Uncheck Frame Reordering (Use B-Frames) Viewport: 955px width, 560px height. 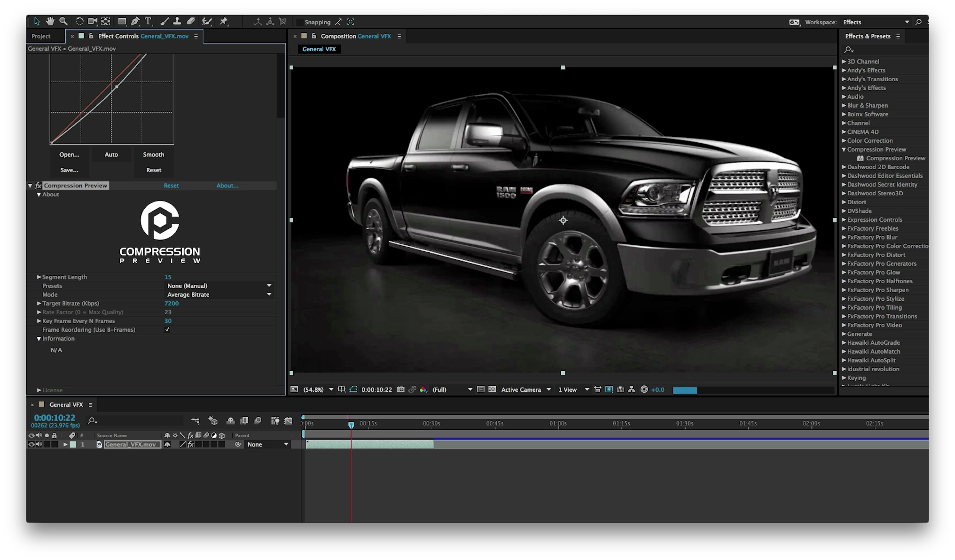[x=167, y=330]
